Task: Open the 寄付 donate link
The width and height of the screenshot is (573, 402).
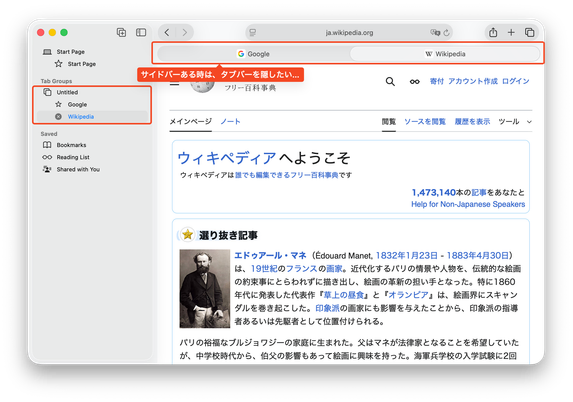Action: (436, 81)
